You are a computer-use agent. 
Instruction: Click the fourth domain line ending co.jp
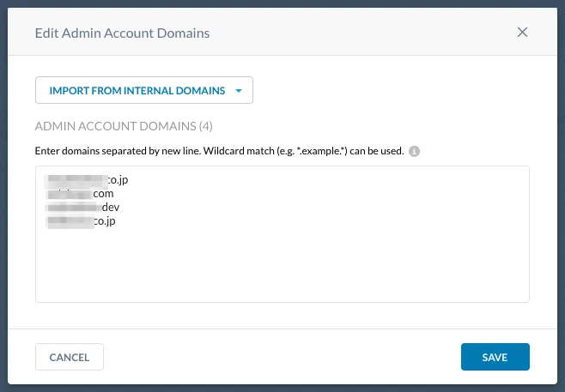click(105, 221)
